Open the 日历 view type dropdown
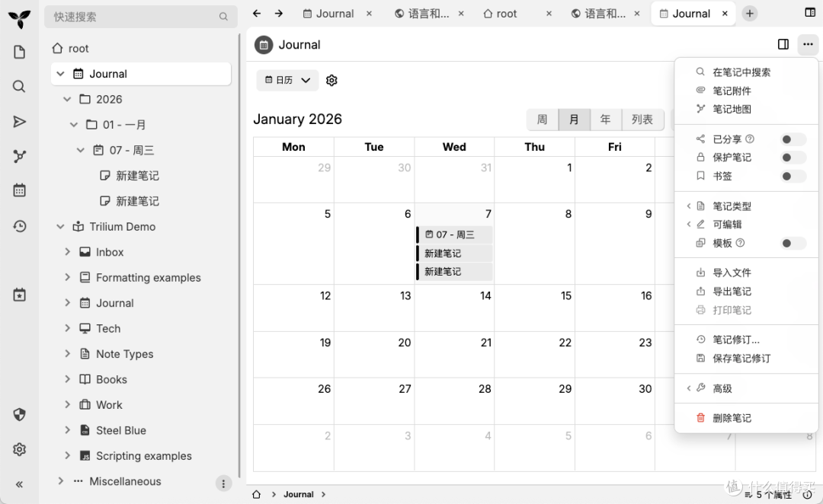Viewport: 823px width, 504px height. point(287,80)
